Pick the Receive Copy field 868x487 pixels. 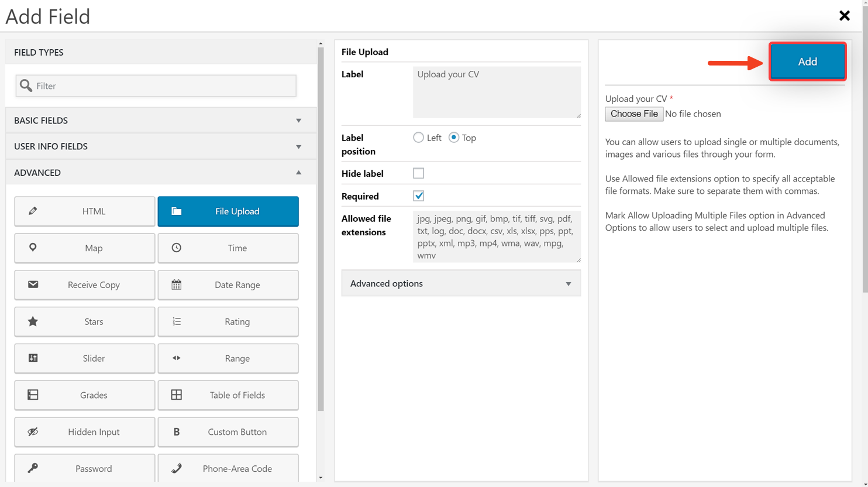[x=85, y=285]
